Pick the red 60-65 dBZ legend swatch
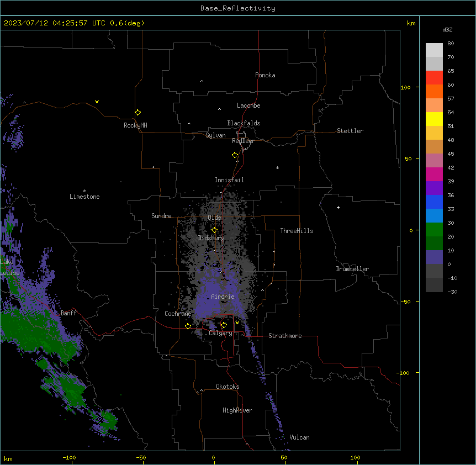Screen dimensions: 476x465 coord(434,77)
